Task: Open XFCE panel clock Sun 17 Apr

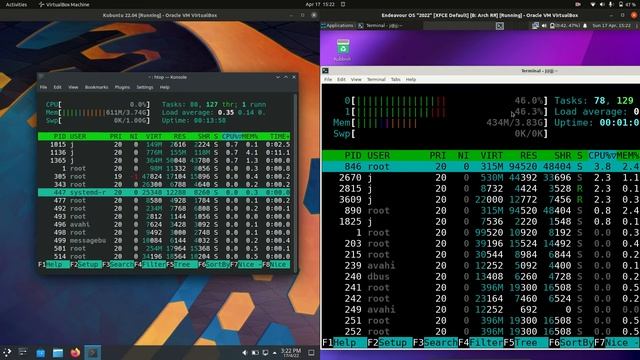Action: coord(611,26)
